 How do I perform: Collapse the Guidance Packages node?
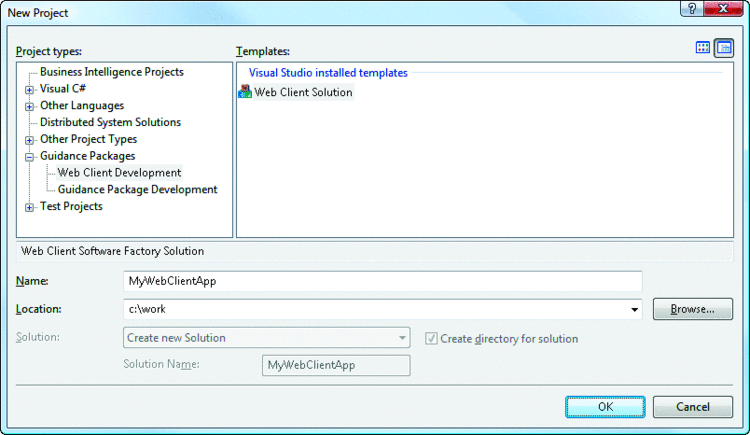tap(30, 156)
